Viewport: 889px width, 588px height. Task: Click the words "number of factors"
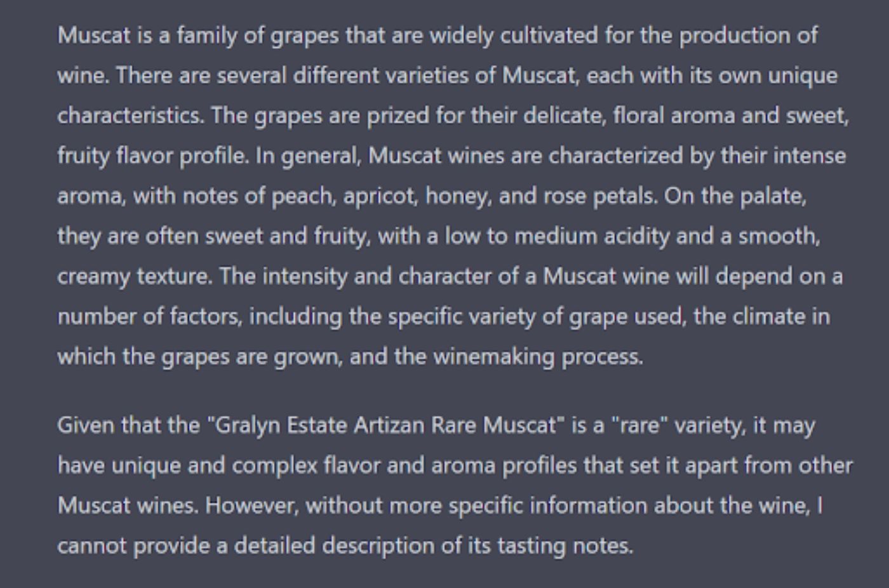pyautogui.click(x=150, y=316)
